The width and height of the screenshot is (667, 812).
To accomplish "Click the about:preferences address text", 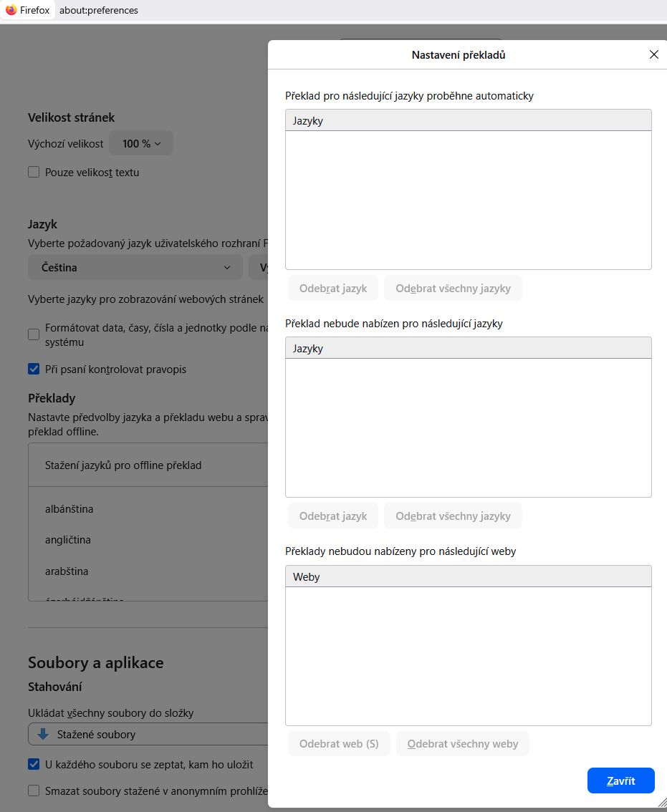I will [x=99, y=10].
